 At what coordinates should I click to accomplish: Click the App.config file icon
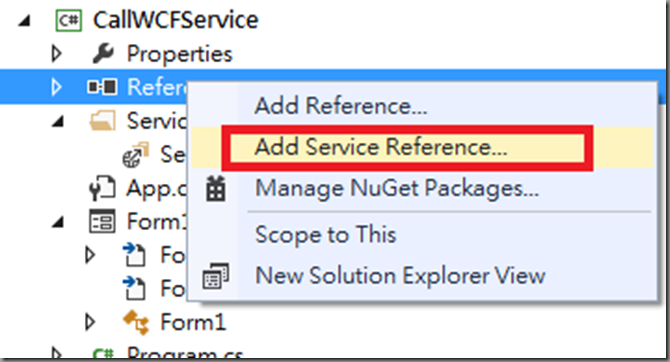tap(103, 188)
